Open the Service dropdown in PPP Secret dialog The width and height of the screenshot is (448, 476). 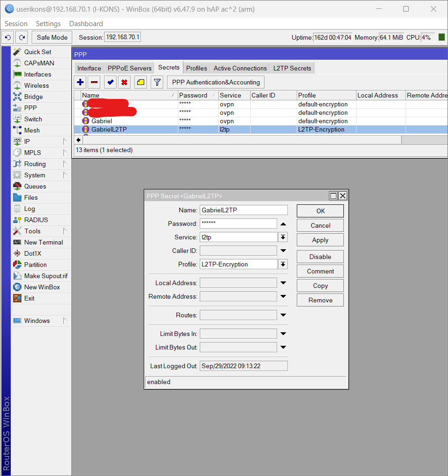click(284, 237)
